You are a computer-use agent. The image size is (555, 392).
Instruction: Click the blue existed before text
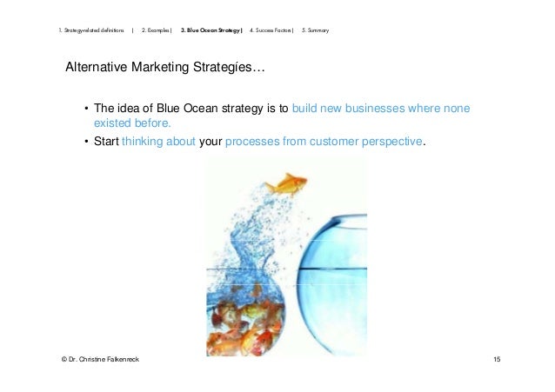tap(132, 123)
